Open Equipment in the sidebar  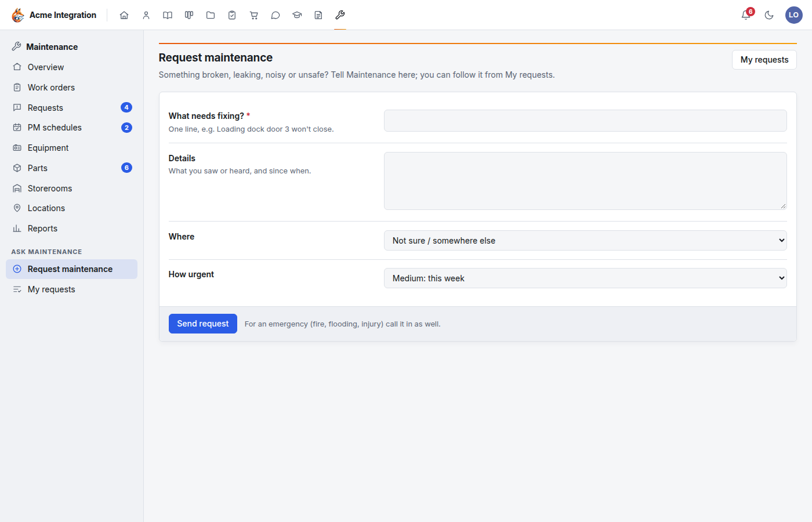pyautogui.click(x=72, y=148)
